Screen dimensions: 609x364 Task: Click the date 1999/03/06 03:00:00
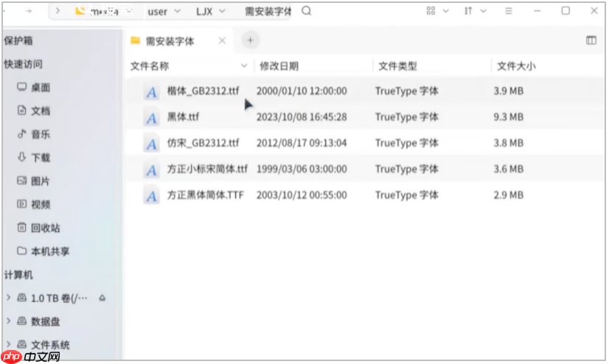302,169
